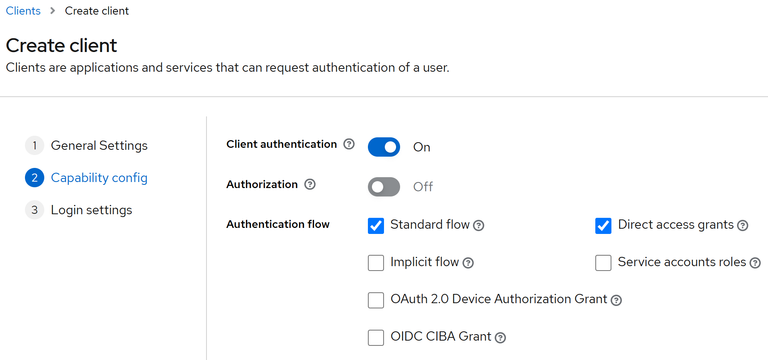
Task: Tick OAuth 2.0 Device Authorization Grant checkbox
Action: (376, 300)
